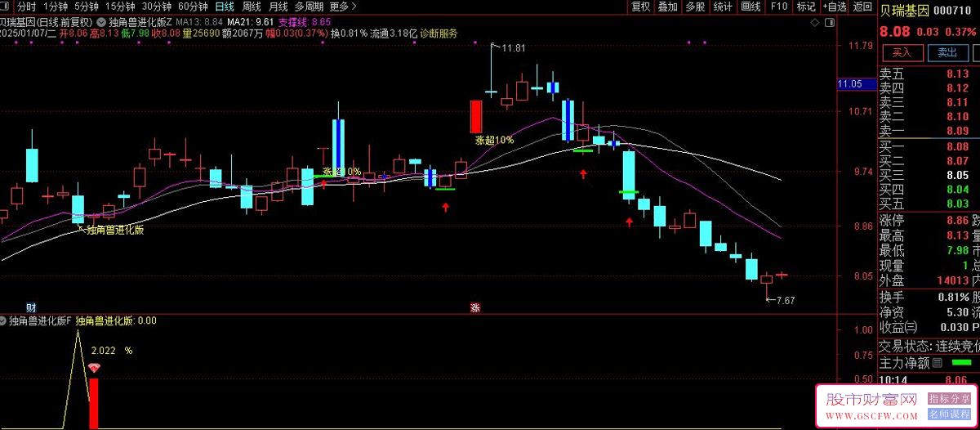The height and width of the screenshot is (430, 980).
Task: Activate the 画线 drawing tool
Action: pyautogui.click(x=751, y=7)
